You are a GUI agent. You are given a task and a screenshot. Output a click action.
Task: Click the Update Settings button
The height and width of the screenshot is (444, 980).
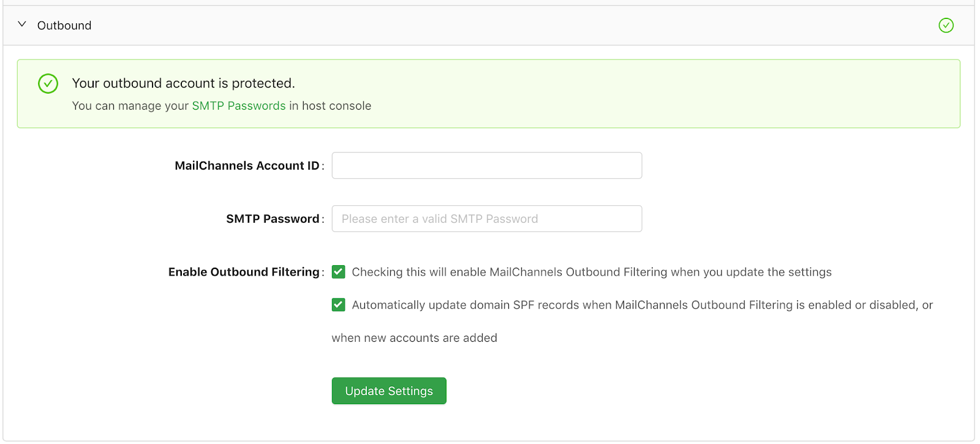(x=389, y=391)
